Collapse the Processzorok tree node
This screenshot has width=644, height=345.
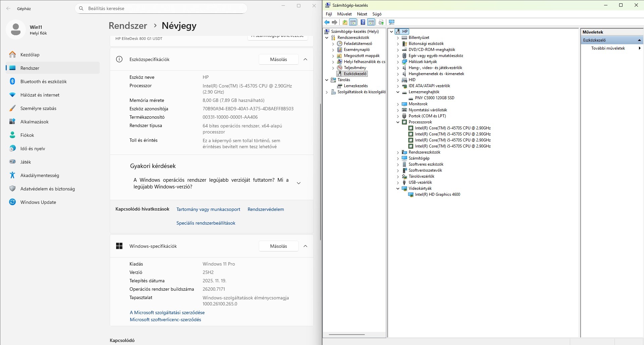[398, 122]
